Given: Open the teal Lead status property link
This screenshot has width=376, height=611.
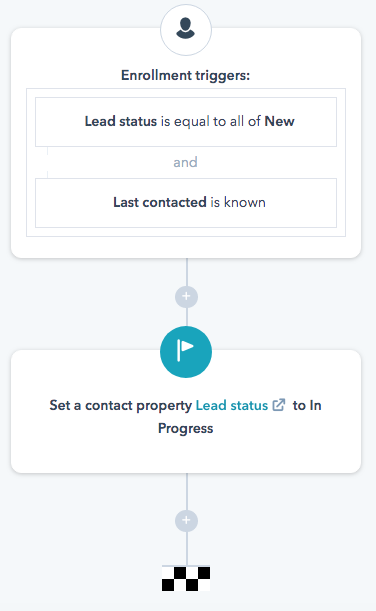Looking at the screenshot, I should (231, 405).
